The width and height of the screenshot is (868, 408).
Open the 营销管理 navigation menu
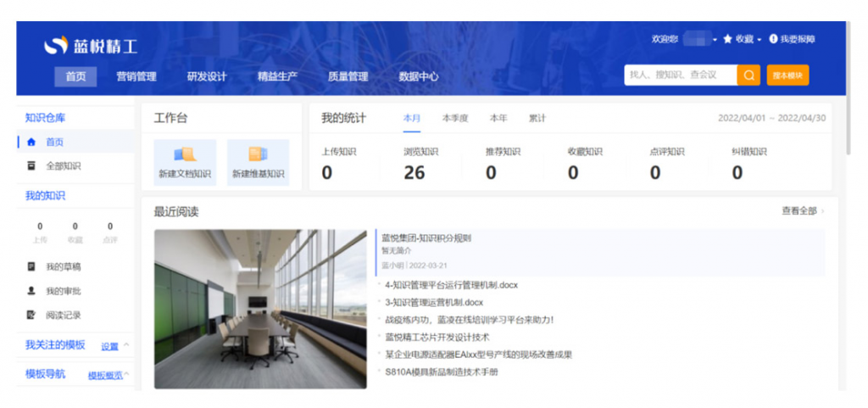click(136, 76)
